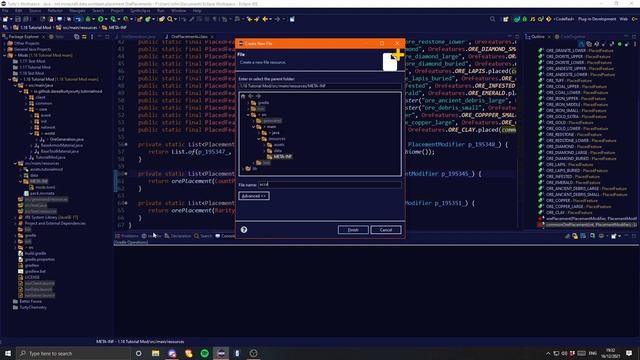Click the Advanced >> button
This screenshot has height=360, width=640.
[x=253, y=196]
